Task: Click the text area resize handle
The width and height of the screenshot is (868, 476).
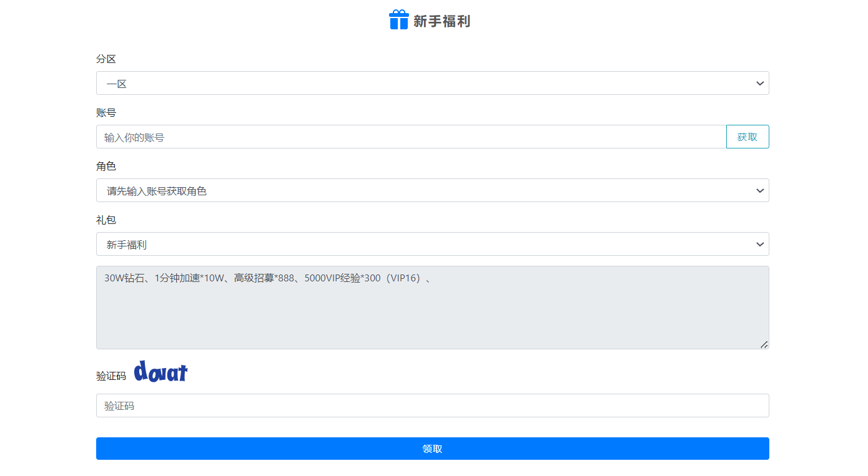Action: (x=764, y=344)
